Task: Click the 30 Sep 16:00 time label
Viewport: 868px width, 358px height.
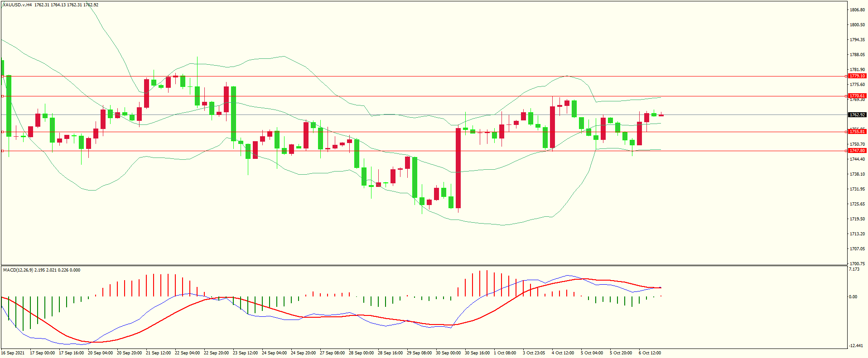Action: pyautogui.click(x=477, y=353)
